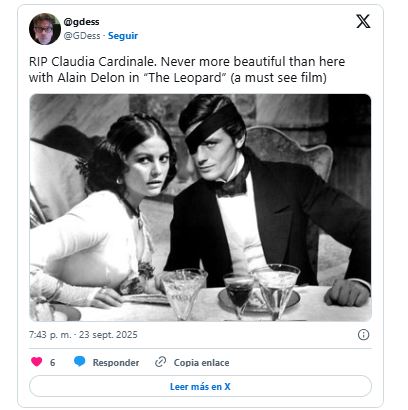Open the Leer más en X button
The image size is (408, 410).
click(x=200, y=386)
